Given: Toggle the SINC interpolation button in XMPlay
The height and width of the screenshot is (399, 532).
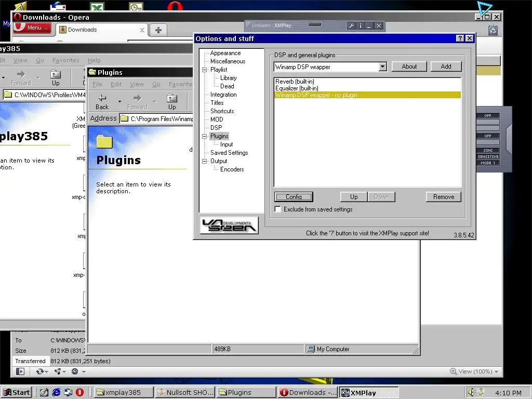Looking at the screenshot, I should point(487,150).
